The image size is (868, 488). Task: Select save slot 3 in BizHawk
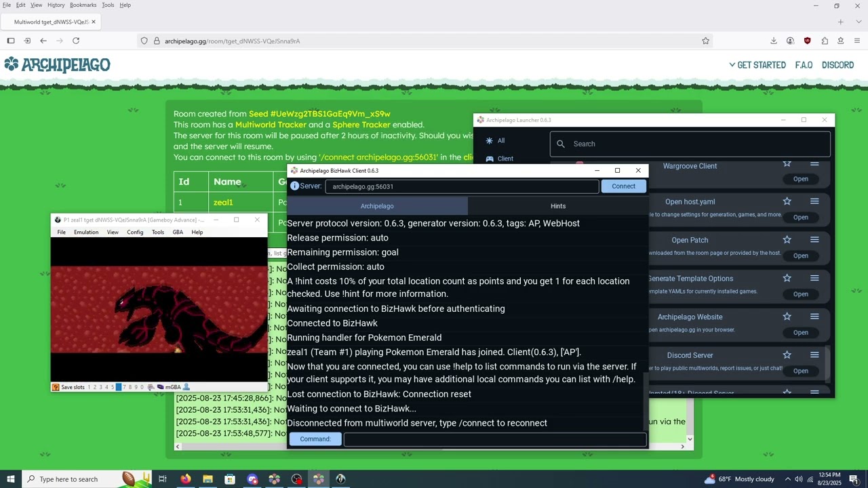click(x=100, y=387)
